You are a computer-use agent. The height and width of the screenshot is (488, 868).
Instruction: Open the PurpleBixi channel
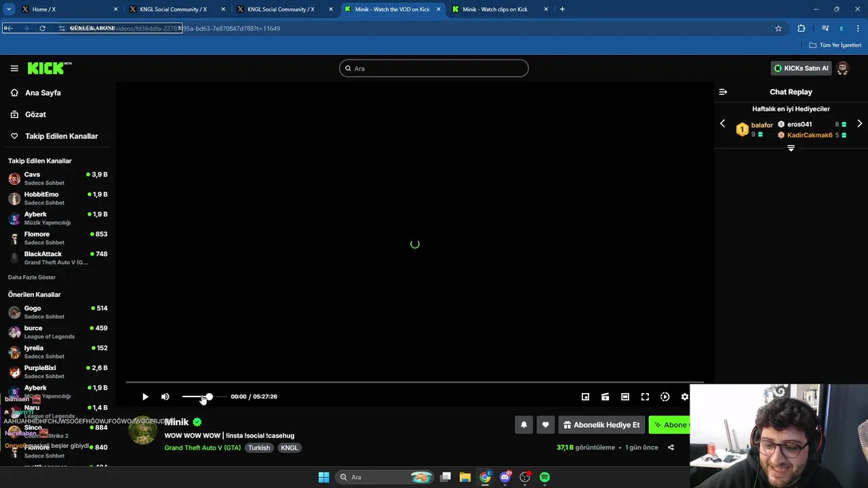pyautogui.click(x=58, y=371)
